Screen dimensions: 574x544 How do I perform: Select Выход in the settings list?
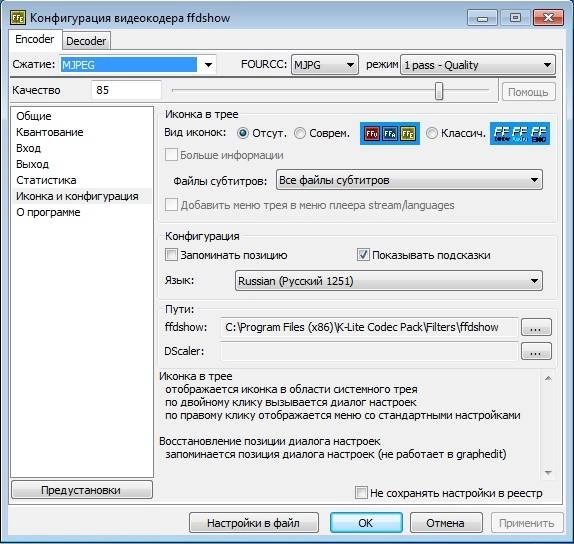pos(33,164)
